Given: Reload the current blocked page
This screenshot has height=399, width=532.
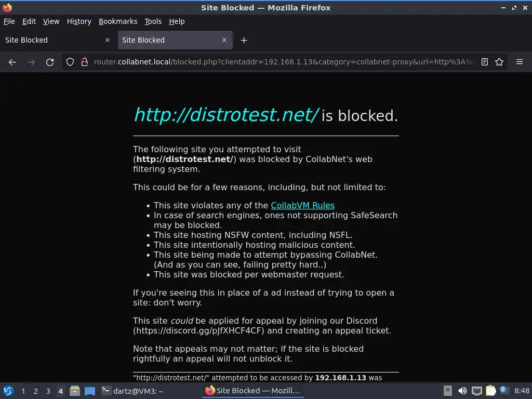Looking at the screenshot, I should pos(50,62).
